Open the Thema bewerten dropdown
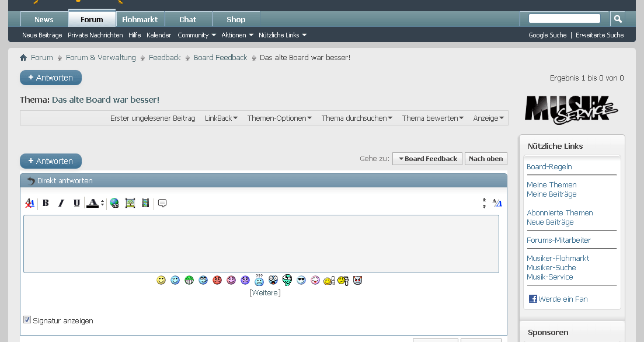 (433, 118)
